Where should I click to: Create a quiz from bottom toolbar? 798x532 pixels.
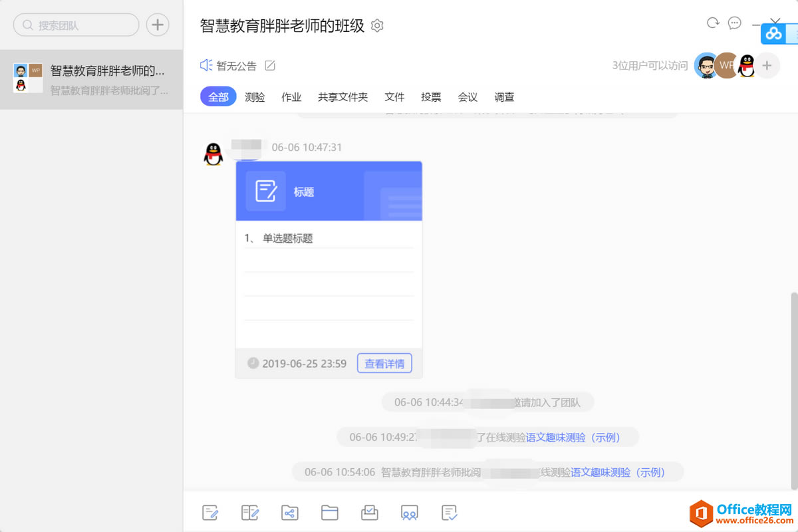point(210,513)
